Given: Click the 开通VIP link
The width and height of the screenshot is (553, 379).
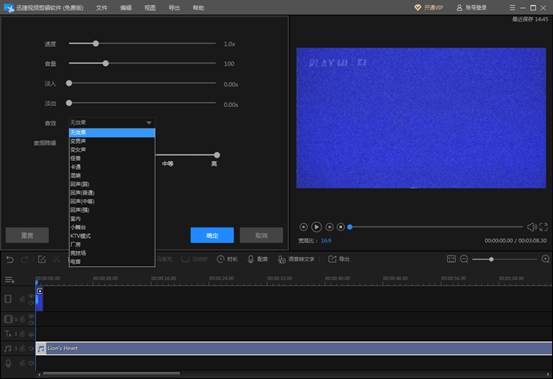Looking at the screenshot, I should click(x=429, y=7).
